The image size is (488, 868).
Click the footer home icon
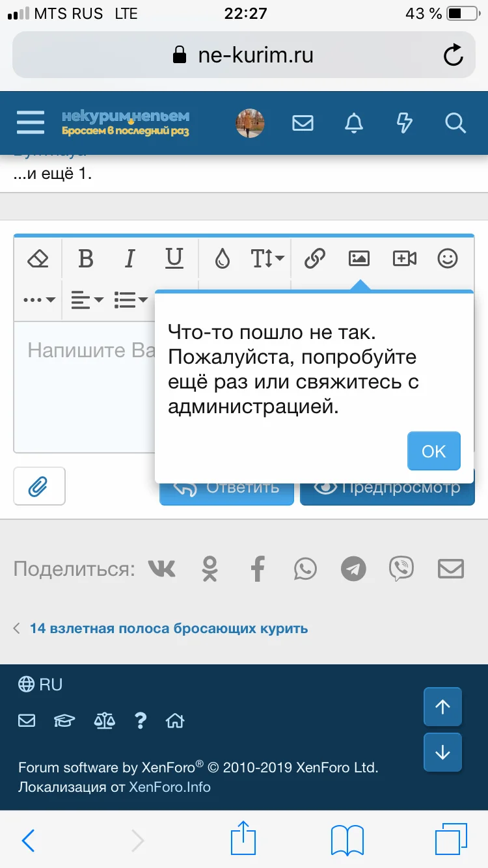pos(175,721)
